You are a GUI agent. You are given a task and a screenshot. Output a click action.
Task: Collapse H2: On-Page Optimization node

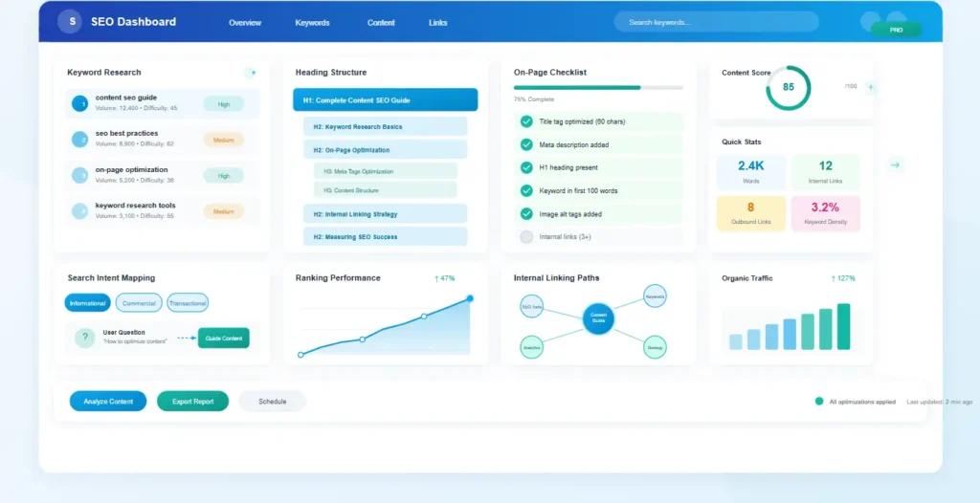(x=385, y=150)
